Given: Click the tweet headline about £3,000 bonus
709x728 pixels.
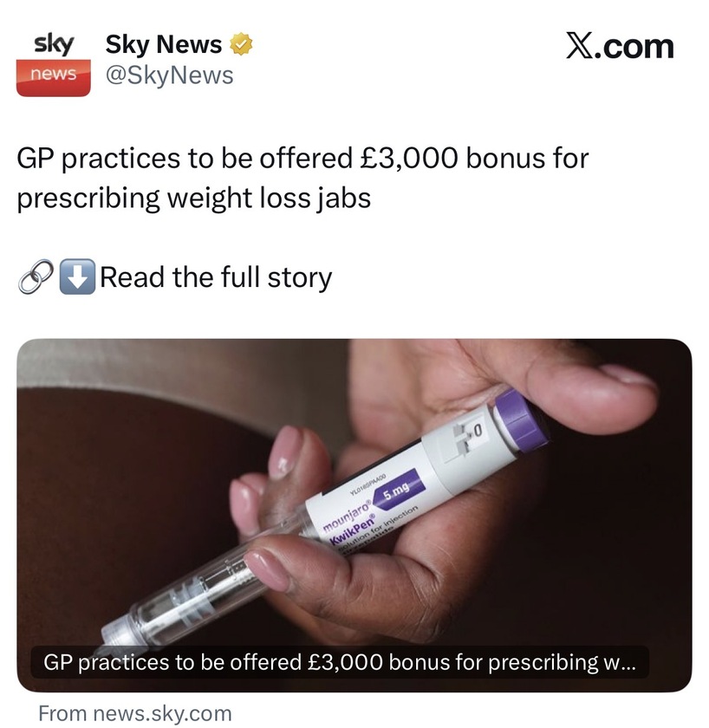Looking at the screenshot, I should tap(302, 178).
